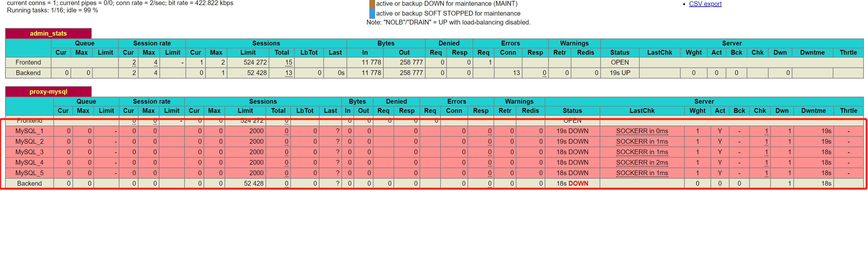This screenshot has height=275, width=868.
Task: Select the Backend row label in admin_stats
Action: pyautogui.click(x=28, y=73)
